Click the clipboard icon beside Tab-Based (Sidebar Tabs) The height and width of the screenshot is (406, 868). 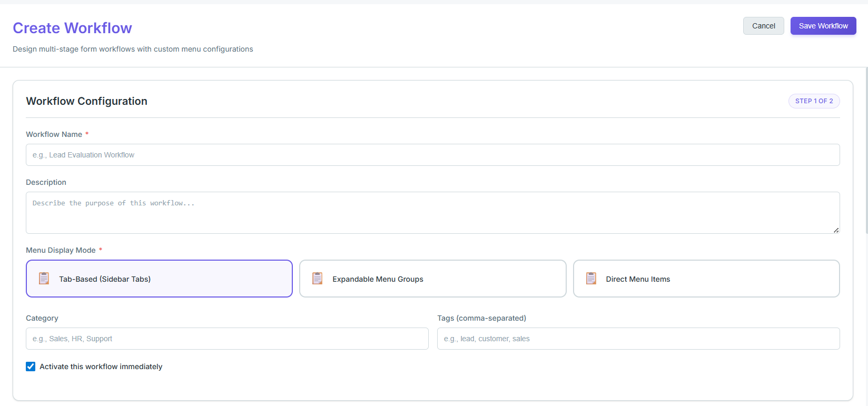click(44, 279)
